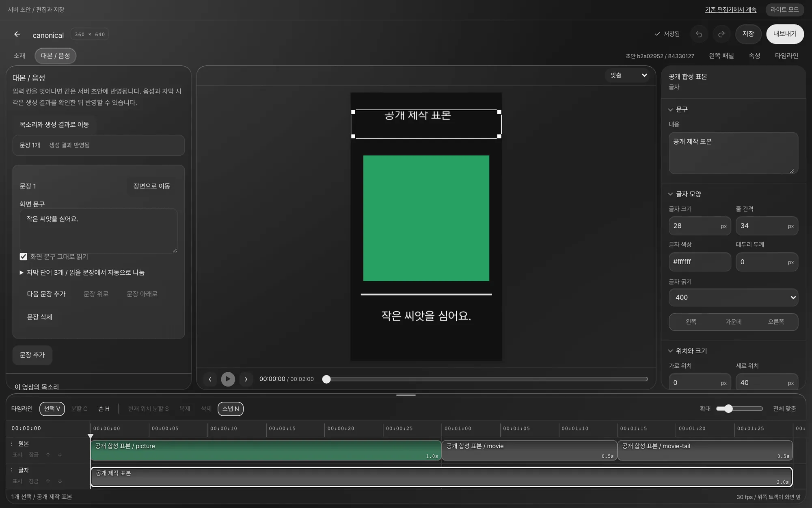812x508 pixels.
Task: Play the preview video
Action: point(228,379)
